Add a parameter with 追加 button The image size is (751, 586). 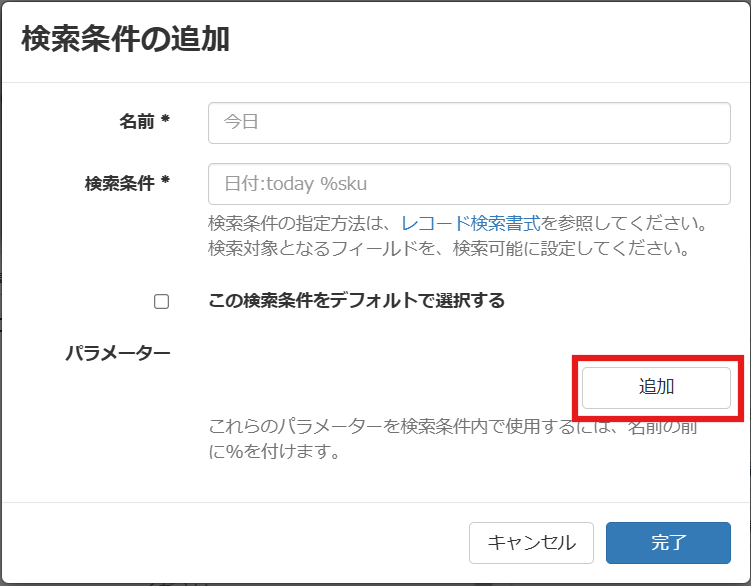656,388
